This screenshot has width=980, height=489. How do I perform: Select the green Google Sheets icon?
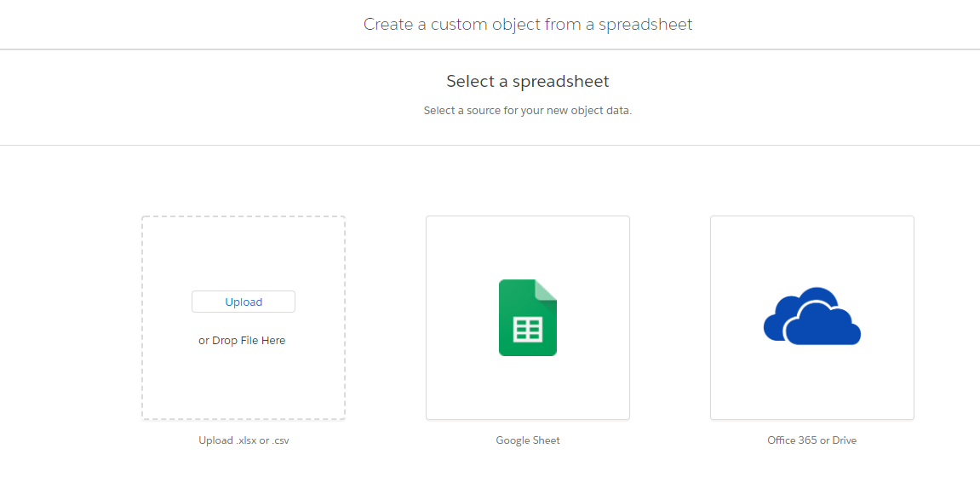[x=528, y=318]
